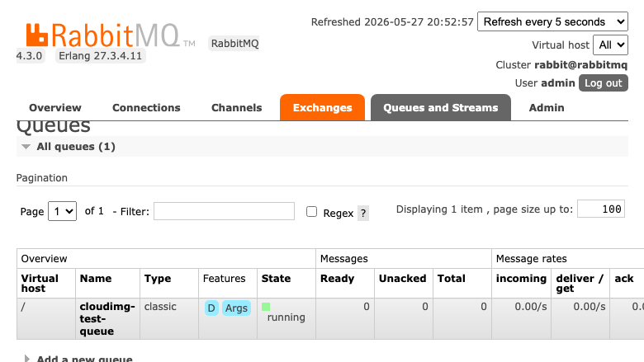Sort by Virtual host column
This screenshot has width=644, height=362.
click(x=40, y=284)
